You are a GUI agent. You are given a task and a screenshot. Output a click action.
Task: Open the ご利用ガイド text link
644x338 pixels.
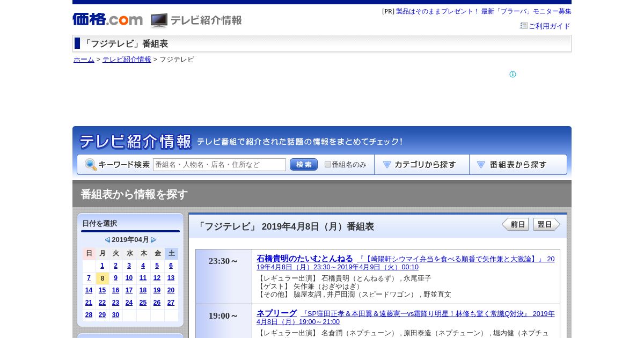point(549,26)
